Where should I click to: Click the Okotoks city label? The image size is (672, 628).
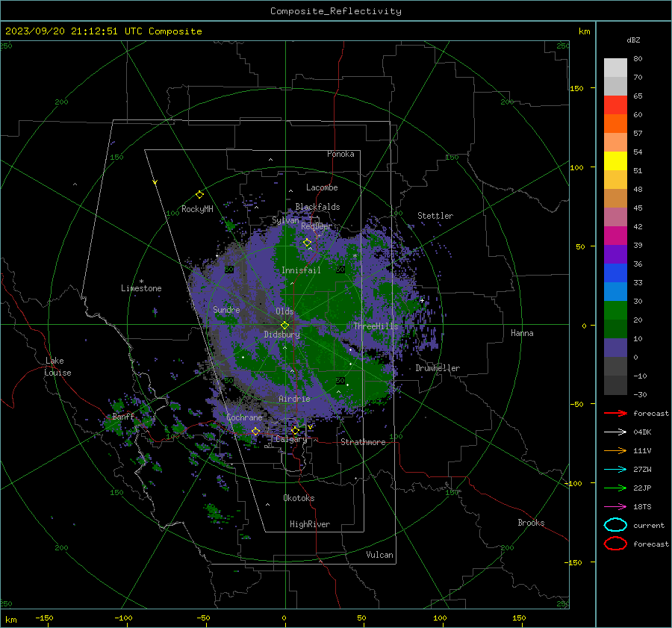(299, 498)
